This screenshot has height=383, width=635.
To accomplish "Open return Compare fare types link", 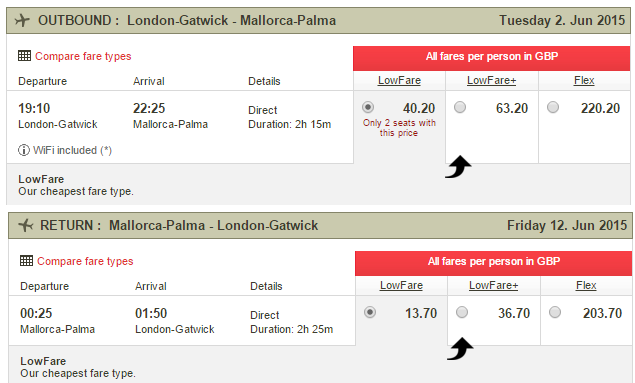I will [85, 261].
